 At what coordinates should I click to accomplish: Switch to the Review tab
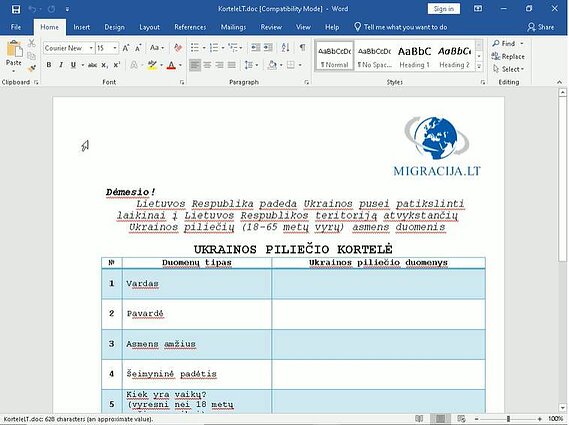271,27
